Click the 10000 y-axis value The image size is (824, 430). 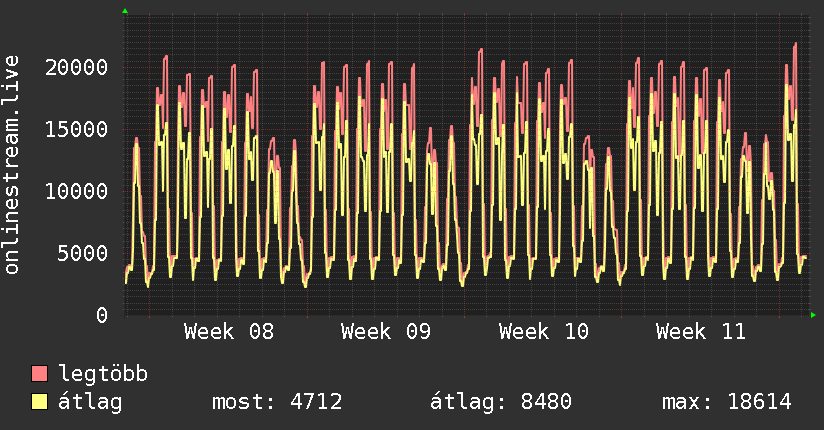pos(76,191)
